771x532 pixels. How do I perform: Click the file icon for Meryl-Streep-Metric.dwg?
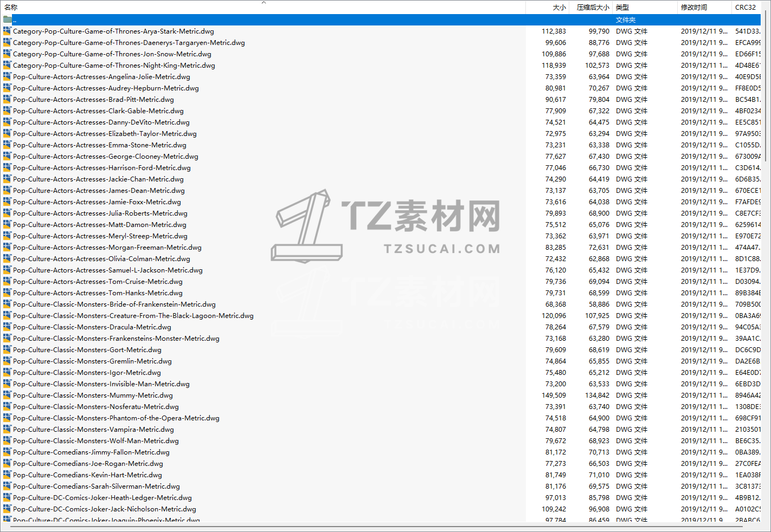click(7, 236)
